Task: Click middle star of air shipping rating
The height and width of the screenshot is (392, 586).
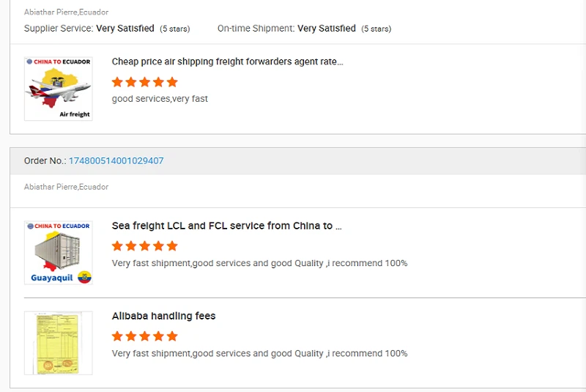Action: tap(144, 82)
